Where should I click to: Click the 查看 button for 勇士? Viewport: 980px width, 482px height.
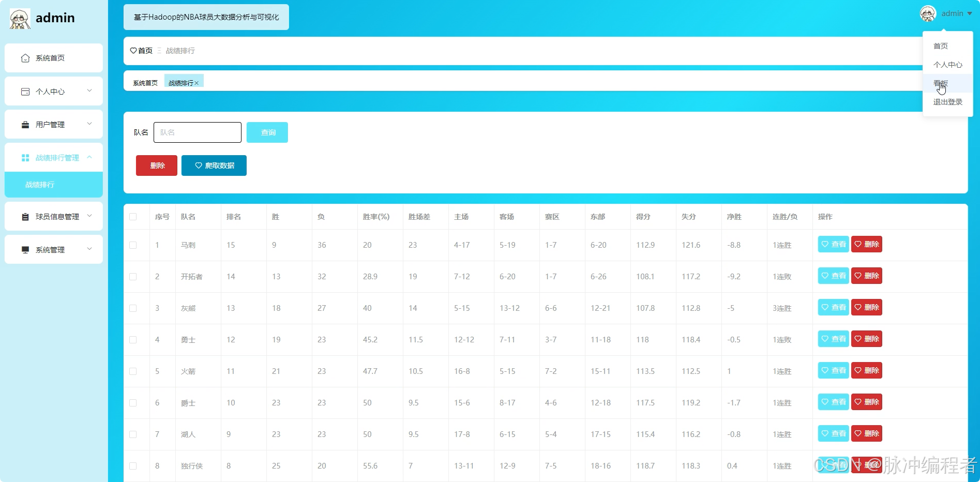834,339
